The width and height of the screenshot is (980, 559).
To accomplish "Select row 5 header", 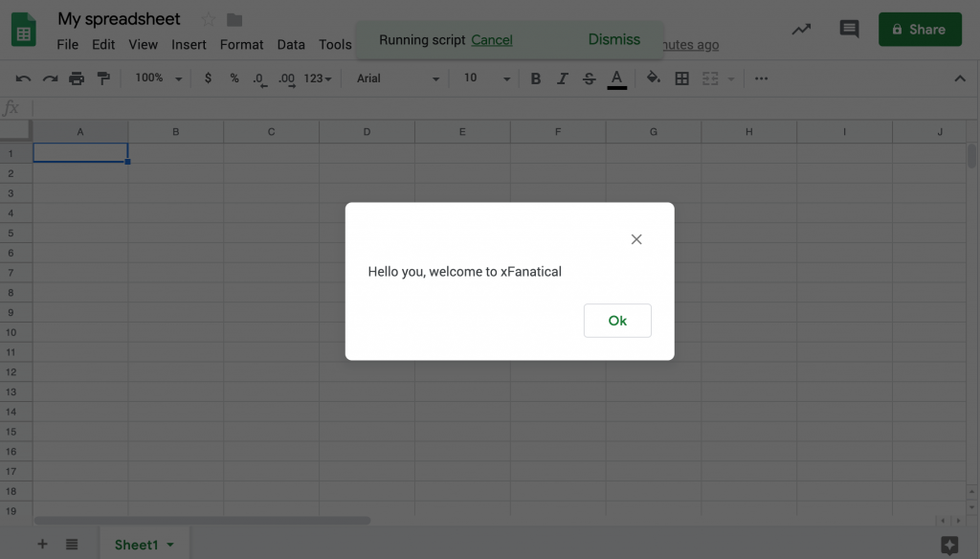I will [15, 233].
